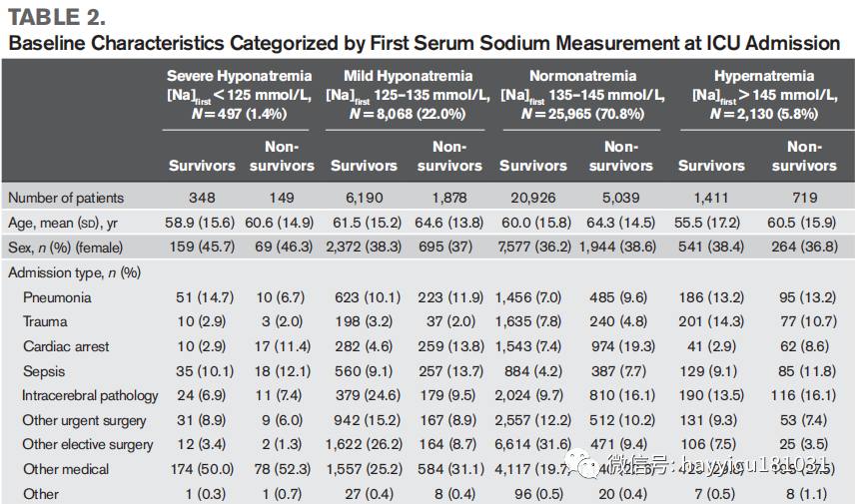Click the 'Sex, n (%) (female)' row label
The image size is (857, 504).
pos(66,248)
